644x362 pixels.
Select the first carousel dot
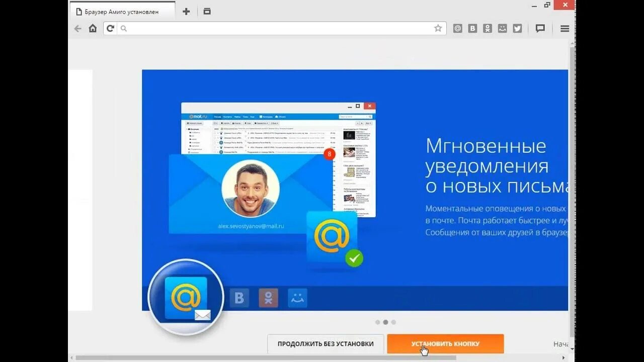[x=377, y=322]
